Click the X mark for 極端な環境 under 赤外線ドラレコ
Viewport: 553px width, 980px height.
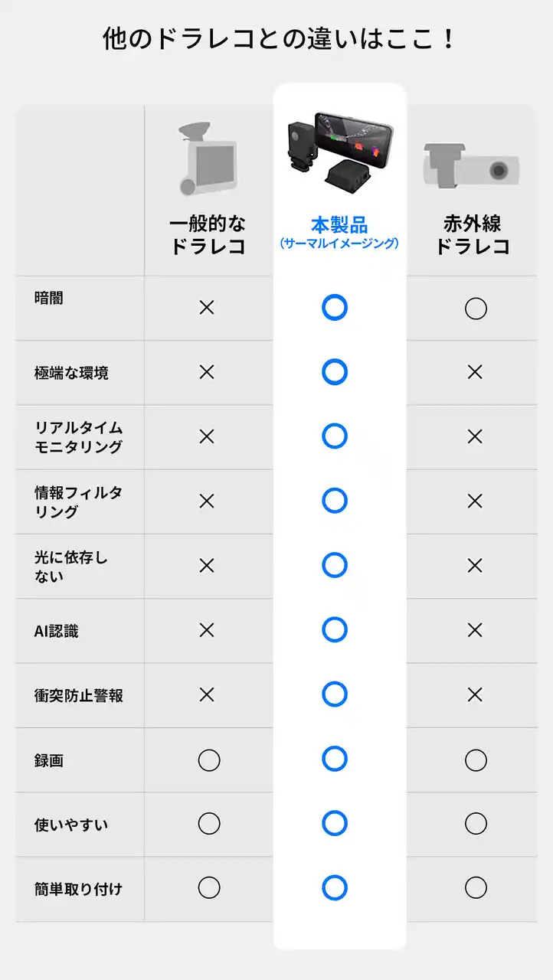[475, 372]
